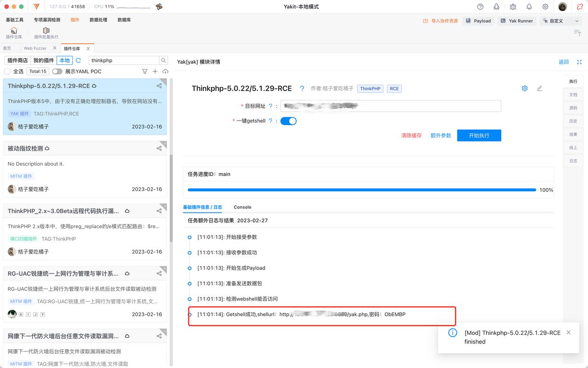Open the 数据处理 menu
This screenshot has width=588, height=368.
(98, 20)
